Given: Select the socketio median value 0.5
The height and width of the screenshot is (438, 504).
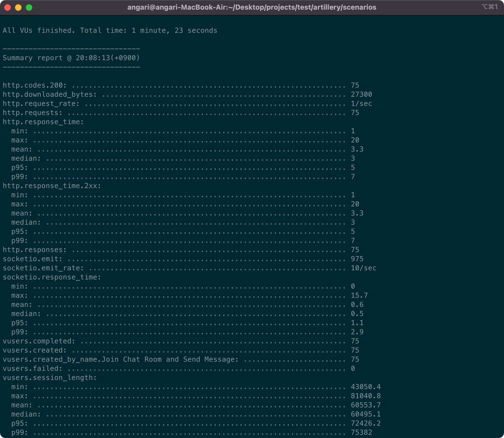Looking at the screenshot, I should (x=357, y=314).
